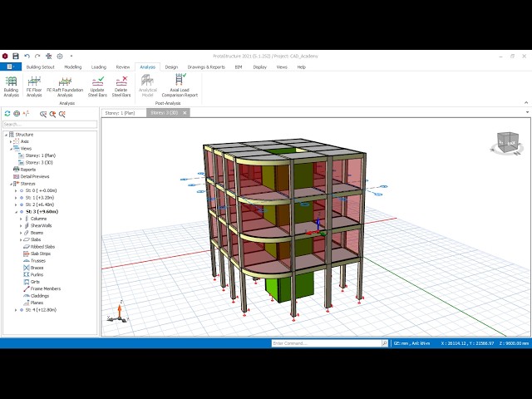Run Building Analysis from the ribbon
The height and width of the screenshot is (399, 532).
11,86
